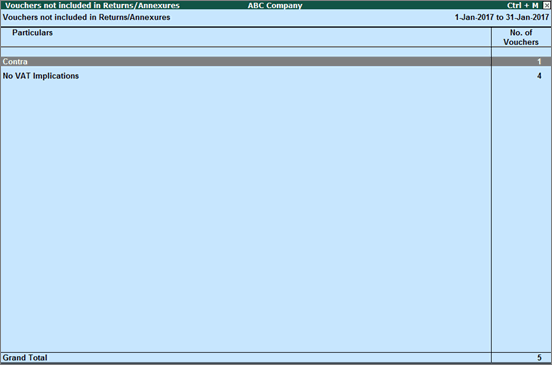The height and width of the screenshot is (365, 552).
Task: Click the blank cell above Contra count
Action: click(x=521, y=52)
